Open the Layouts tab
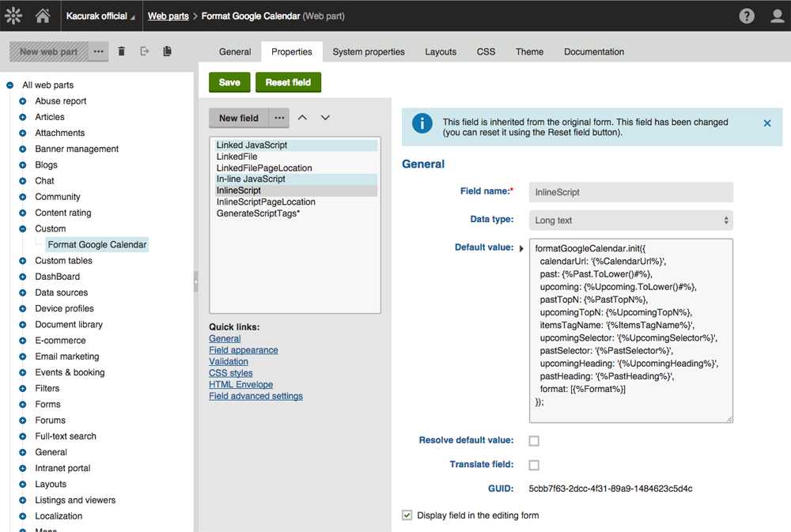 click(441, 52)
